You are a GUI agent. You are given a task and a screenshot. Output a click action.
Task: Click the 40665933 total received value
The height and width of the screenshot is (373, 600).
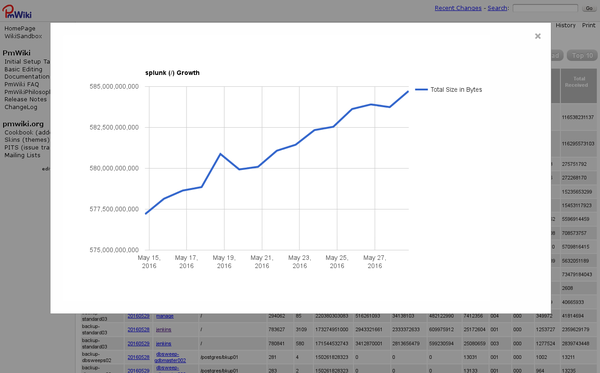(x=573, y=302)
